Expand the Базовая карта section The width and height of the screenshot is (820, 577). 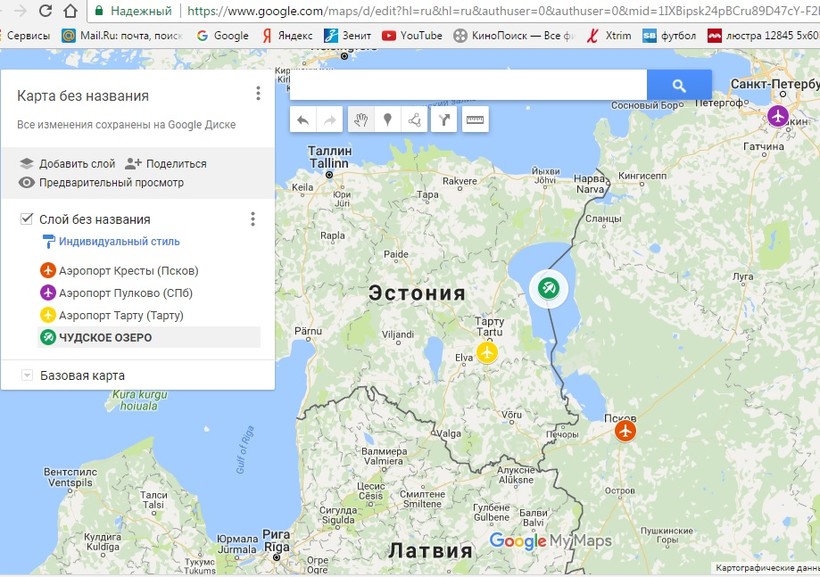click(x=26, y=375)
